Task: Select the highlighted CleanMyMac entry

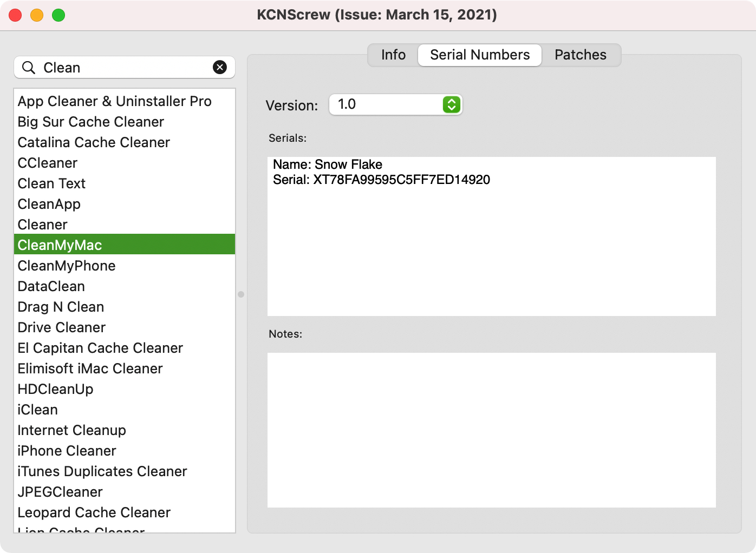Action: pos(60,245)
